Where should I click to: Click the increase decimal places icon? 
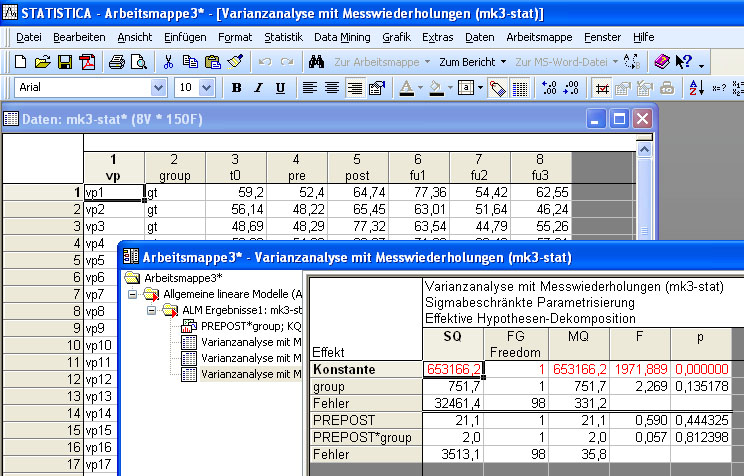(x=547, y=88)
